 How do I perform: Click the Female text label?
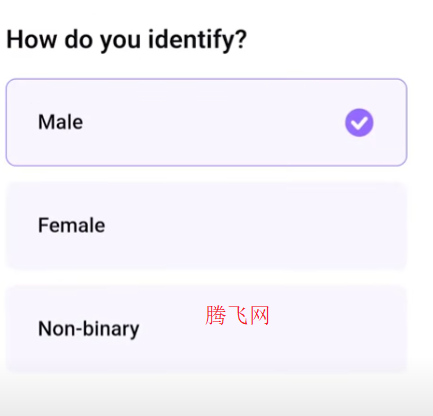tap(72, 225)
